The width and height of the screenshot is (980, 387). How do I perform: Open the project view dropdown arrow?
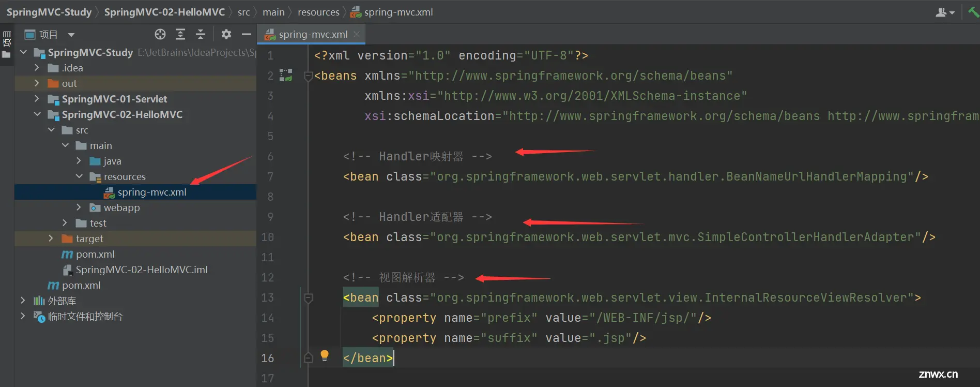(71, 35)
